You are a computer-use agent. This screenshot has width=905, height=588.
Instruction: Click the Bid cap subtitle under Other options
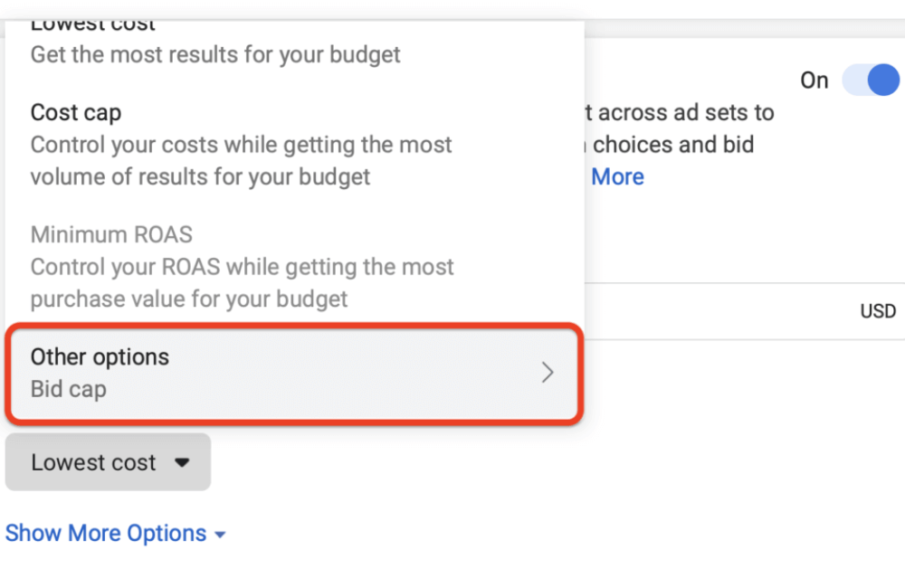pos(69,390)
